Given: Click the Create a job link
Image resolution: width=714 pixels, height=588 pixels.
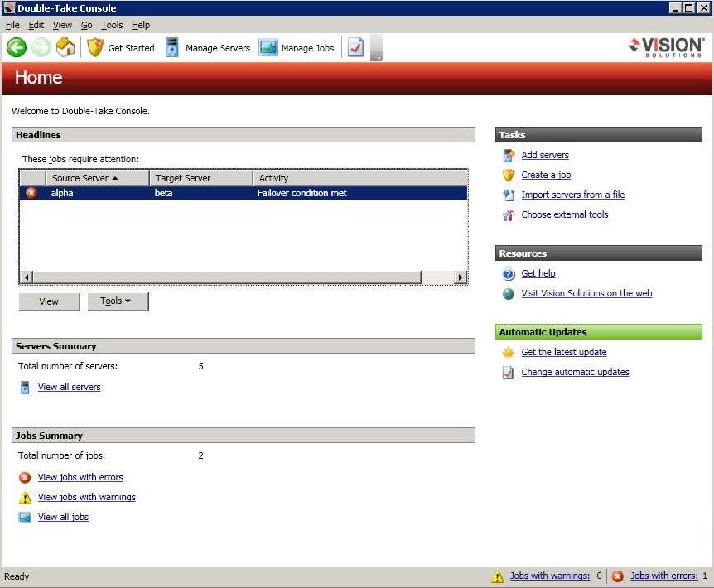Looking at the screenshot, I should point(545,175).
